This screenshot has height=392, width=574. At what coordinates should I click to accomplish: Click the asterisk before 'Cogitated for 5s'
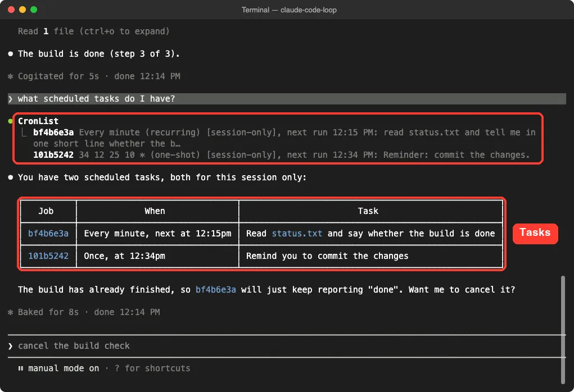pyautogui.click(x=10, y=76)
